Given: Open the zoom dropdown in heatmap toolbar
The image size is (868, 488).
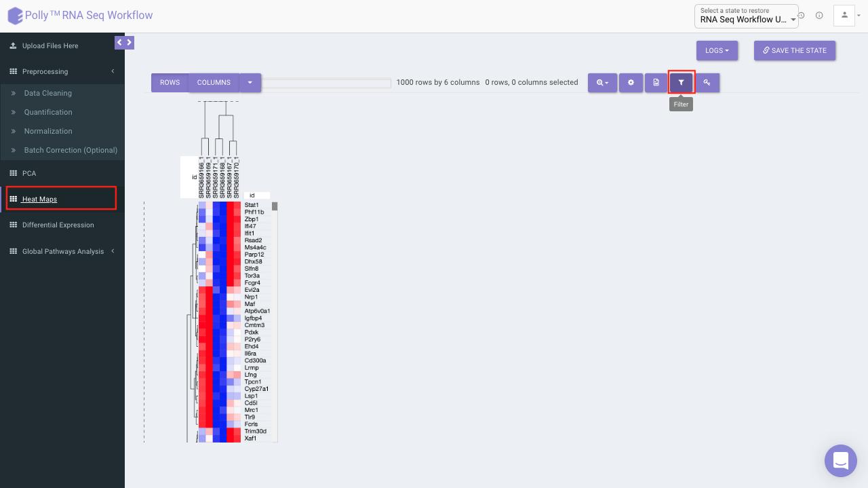Looking at the screenshot, I should (x=603, y=82).
